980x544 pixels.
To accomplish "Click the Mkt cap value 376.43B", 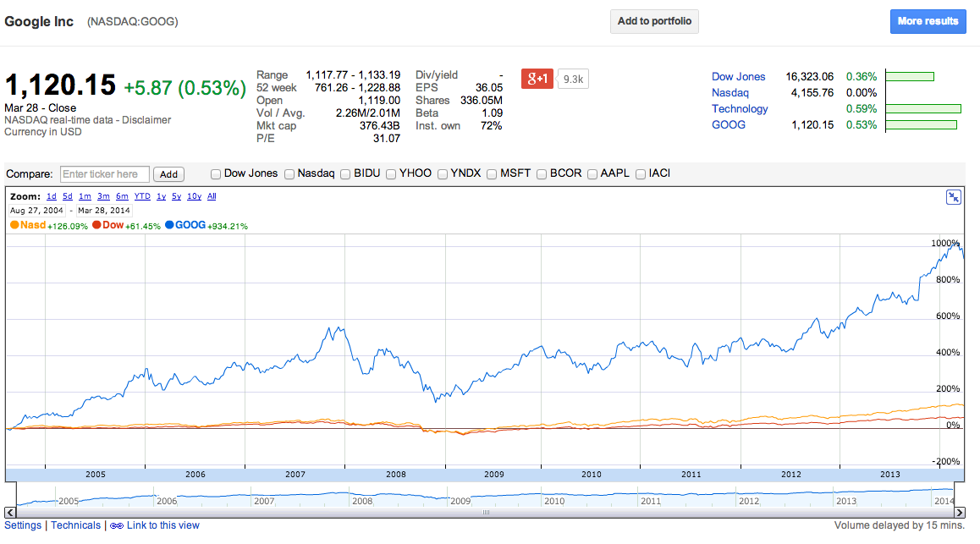I will tap(379, 125).
